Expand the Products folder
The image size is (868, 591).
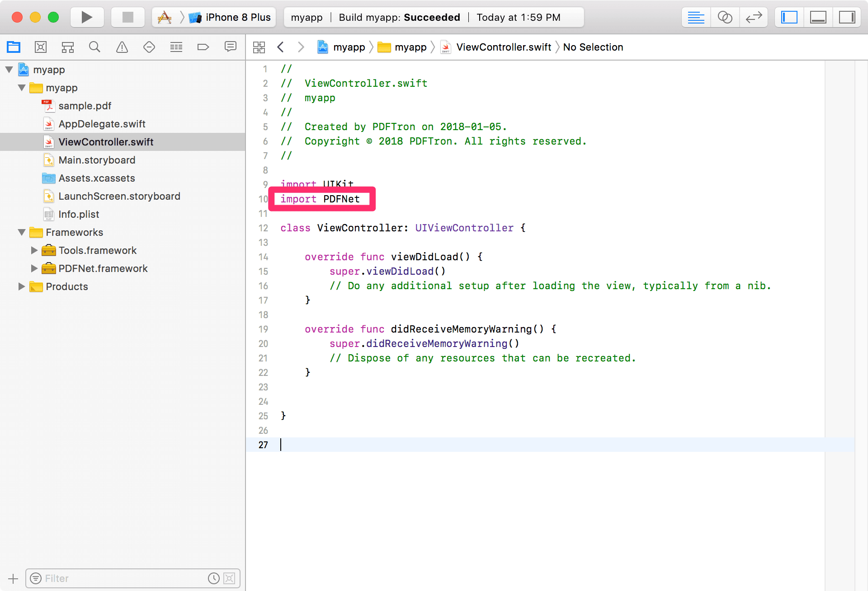[21, 286]
